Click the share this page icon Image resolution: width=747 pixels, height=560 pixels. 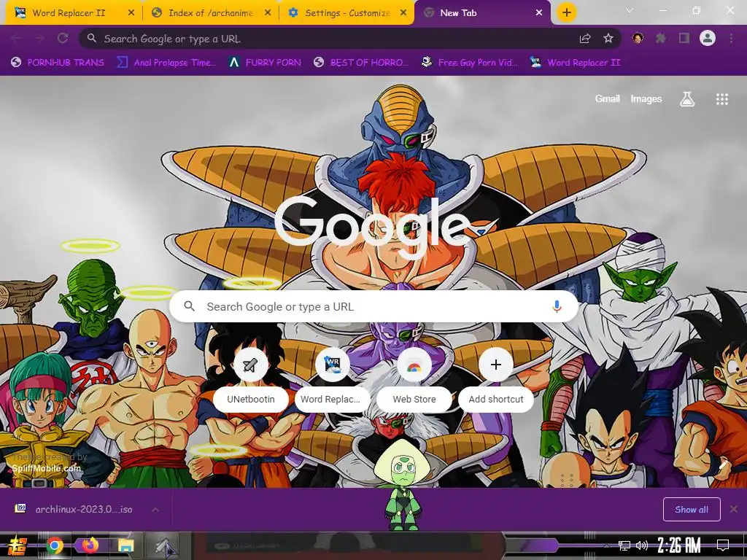(x=585, y=39)
